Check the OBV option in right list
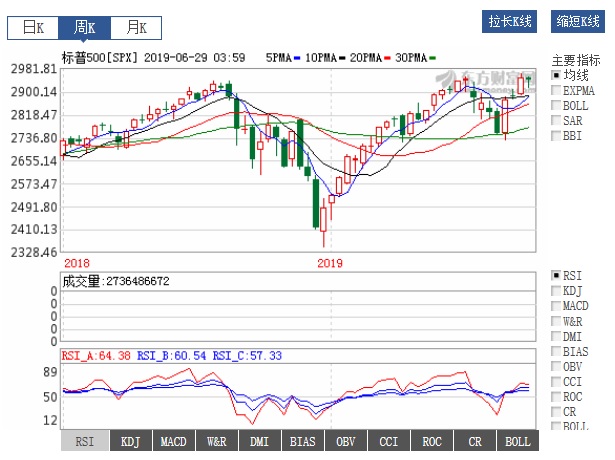The height and width of the screenshot is (460, 615). click(x=557, y=366)
